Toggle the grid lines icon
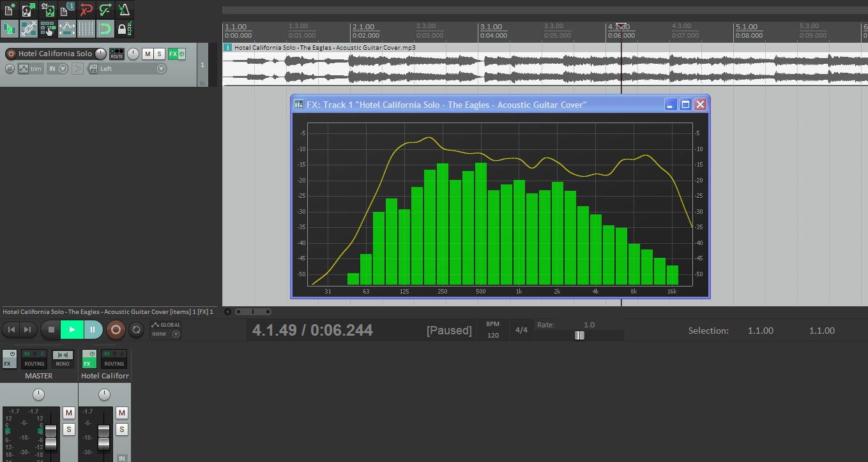The image size is (868, 462). click(x=86, y=29)
